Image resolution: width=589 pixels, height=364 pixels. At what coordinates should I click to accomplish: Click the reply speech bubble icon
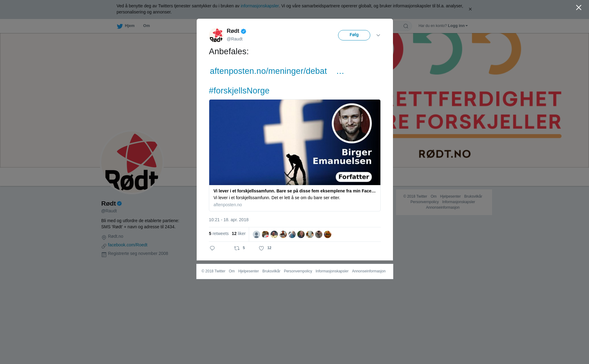212,248
